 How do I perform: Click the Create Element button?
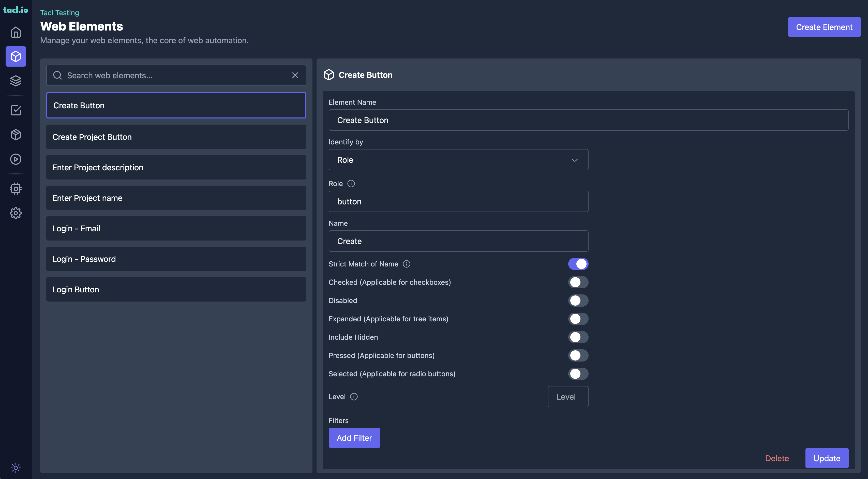click(x=824, y=27)
